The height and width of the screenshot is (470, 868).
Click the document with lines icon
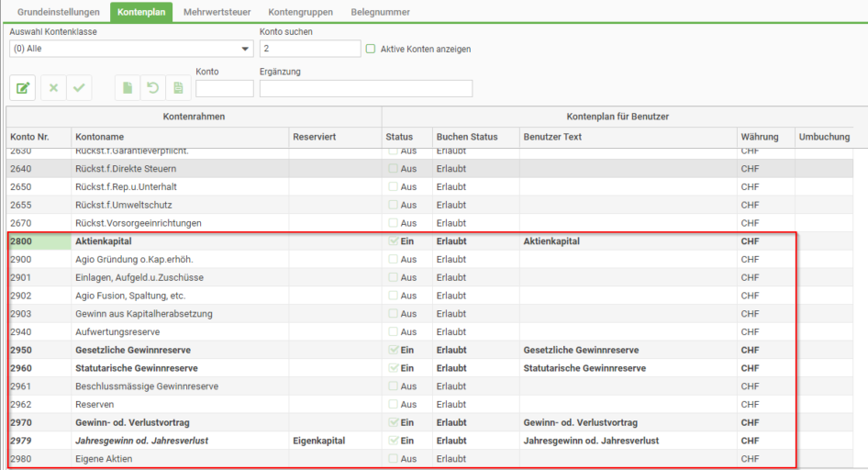point(178,88)
